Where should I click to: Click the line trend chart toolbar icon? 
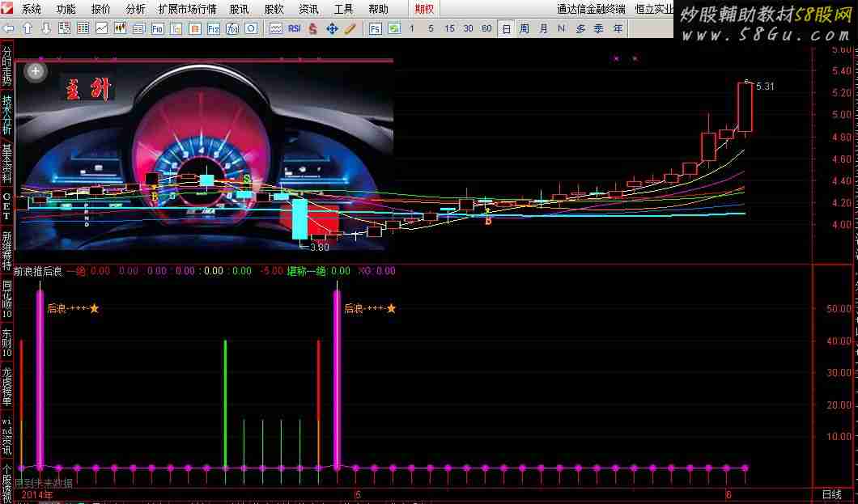[x=101, y=28]
